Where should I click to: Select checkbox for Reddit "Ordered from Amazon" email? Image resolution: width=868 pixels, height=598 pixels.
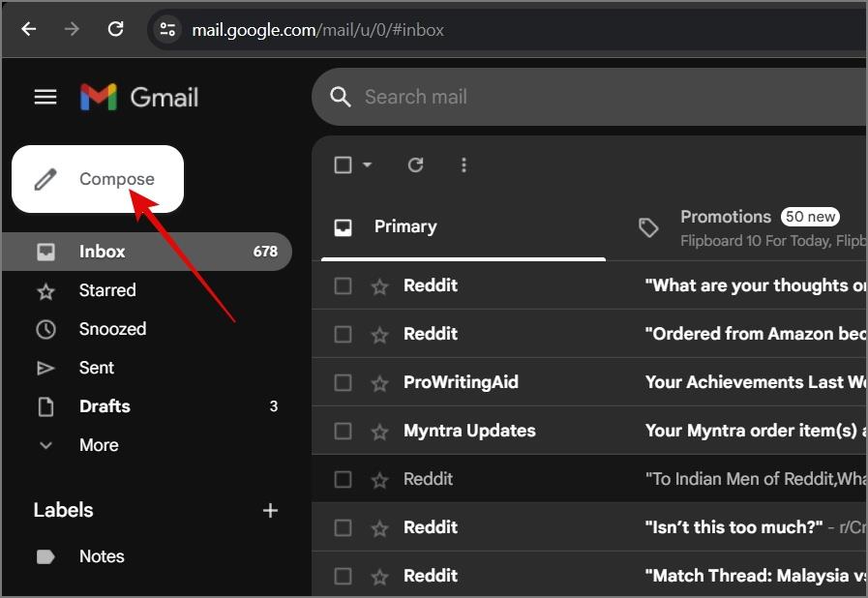pyautogui.click(x=343, y=334)
